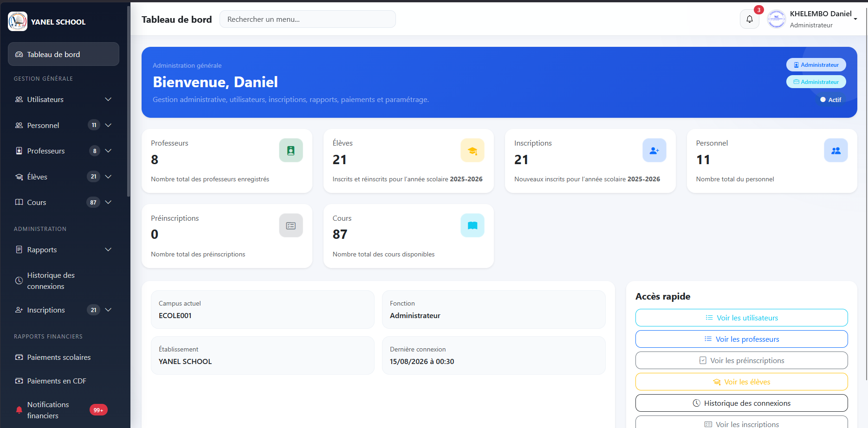Click the Élèves card graduation cap icon

click(x=473, y=150)
